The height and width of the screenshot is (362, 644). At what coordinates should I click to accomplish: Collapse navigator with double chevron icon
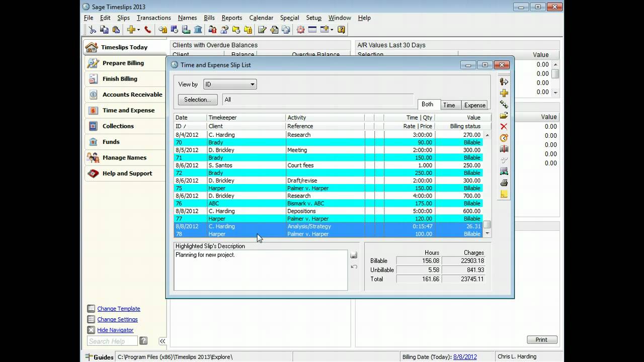point(163,341)
